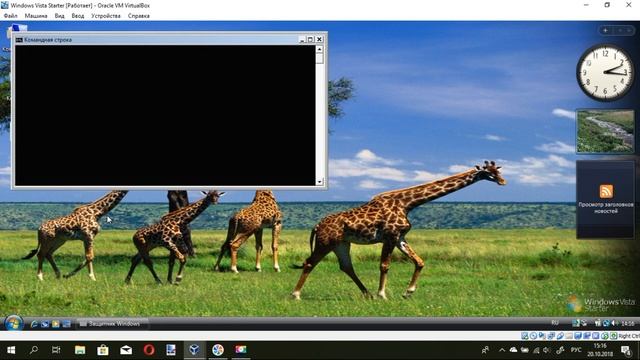Add a gadget with sidebar plus button
The width and height of the screenshot is (640, 360).
tap(605, 30)
